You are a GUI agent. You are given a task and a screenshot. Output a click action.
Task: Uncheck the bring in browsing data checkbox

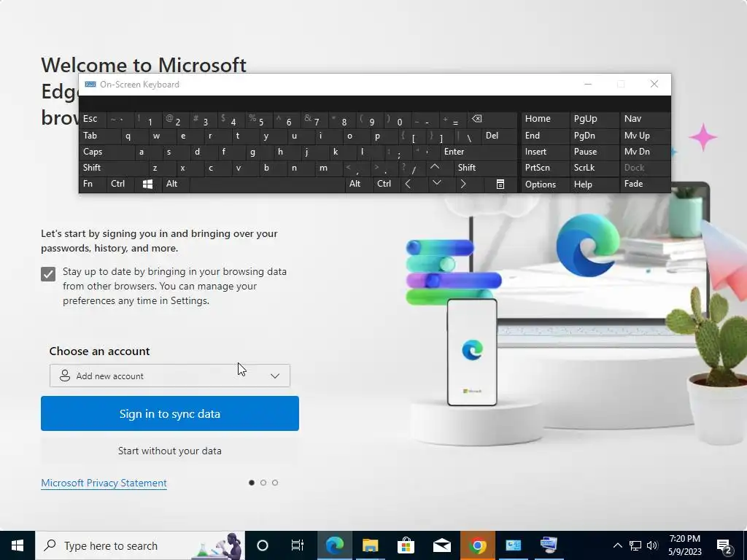pyautogui.click(x=48, y=274)
